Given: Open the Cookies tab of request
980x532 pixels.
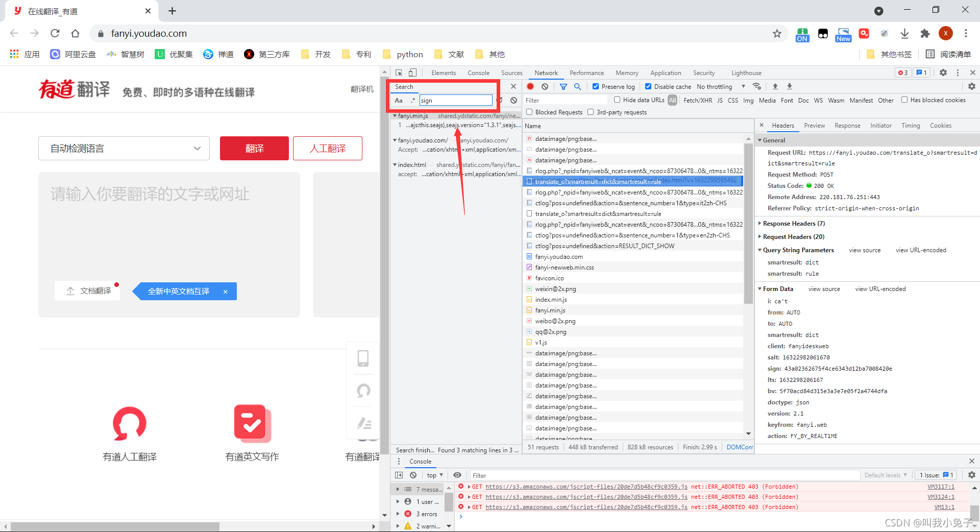Looking at the screenshot, I should coord(940,126).
